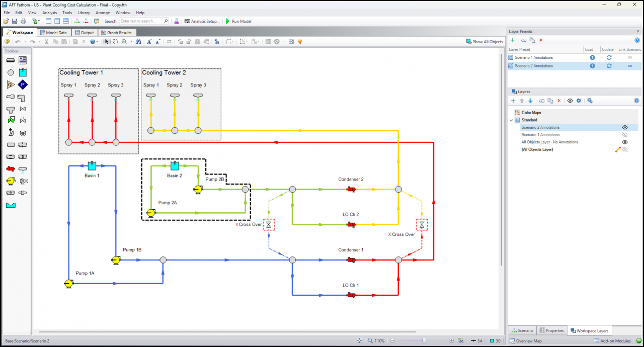The height and width of the screenshot is (347, 644).
Task: Open the Arrange menu
Action: pyautogui.click(x=102, y=13)
